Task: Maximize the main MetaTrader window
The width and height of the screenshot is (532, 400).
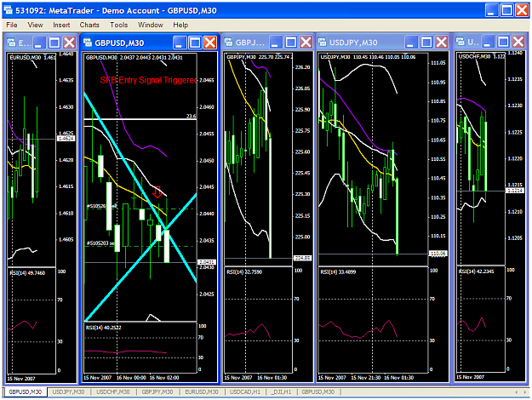Action: click(x=507, y=10)
